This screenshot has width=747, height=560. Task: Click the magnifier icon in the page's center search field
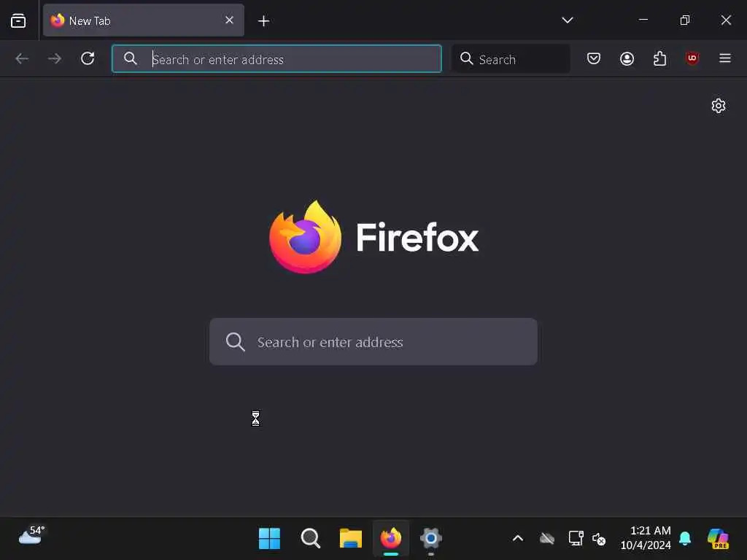coord(236,341)
